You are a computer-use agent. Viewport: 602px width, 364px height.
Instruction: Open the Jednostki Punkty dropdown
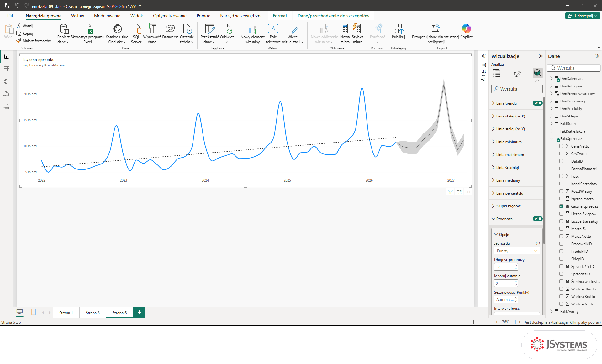[517, 251]
